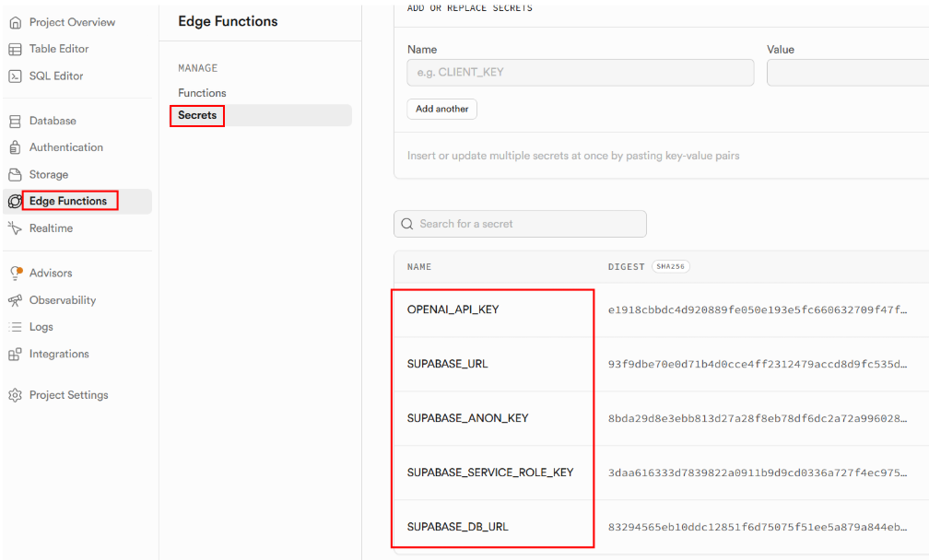The image size is (929, 560).
Task: Click the Search for a secret box
Action: tap(520, 224)
